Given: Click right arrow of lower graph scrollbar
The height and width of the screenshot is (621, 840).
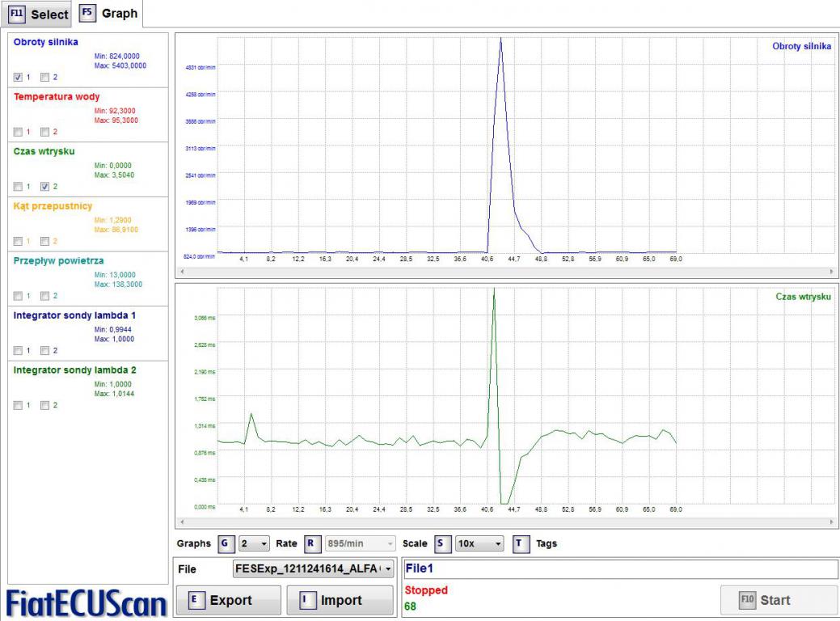Looking at the screenshot, I should click(x=831, y=522).
